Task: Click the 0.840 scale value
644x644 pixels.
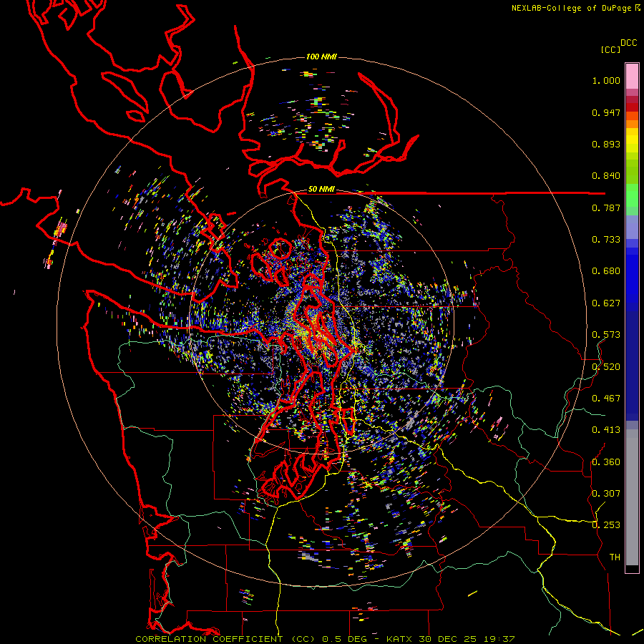Action: coord(606,176)
